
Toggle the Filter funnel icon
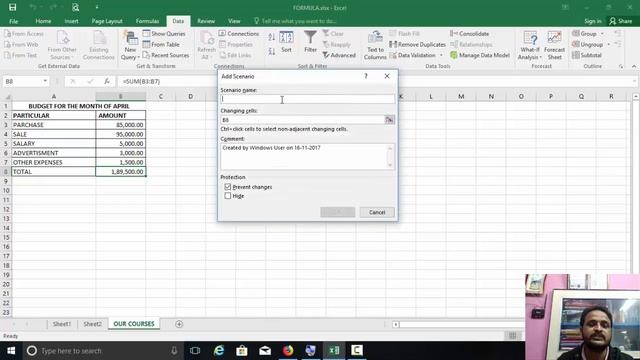click(x=310, y=42)
